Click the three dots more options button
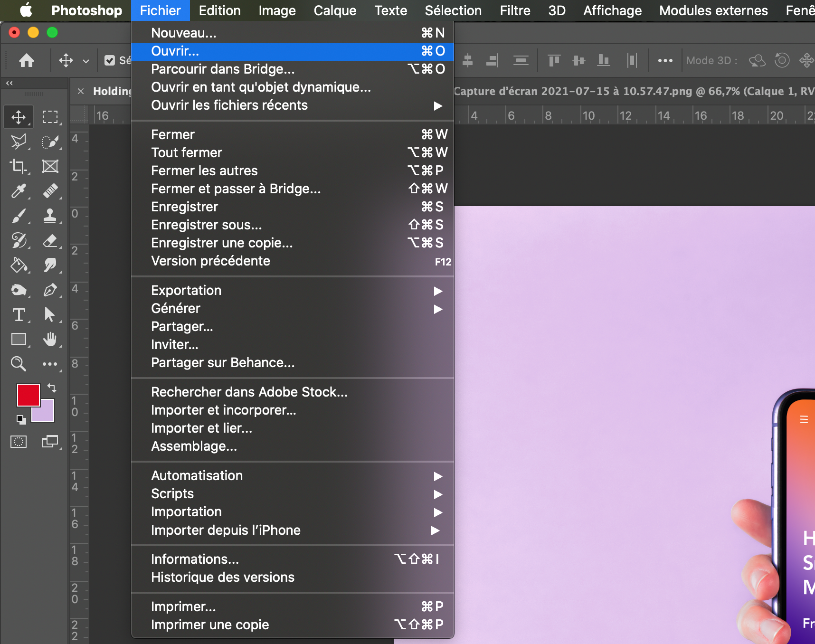Screen dimensions: 815x644 click(x=665, y=60)
